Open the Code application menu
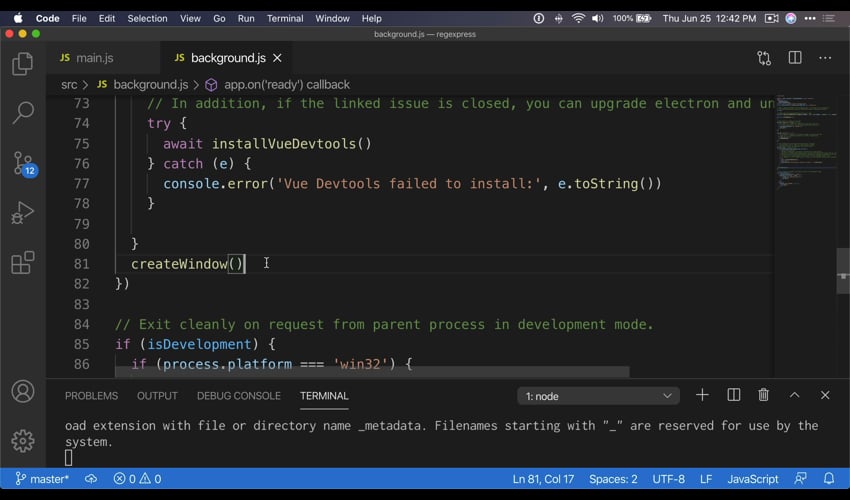This screenshot has height=500, width=850. [x=48, y=18]
